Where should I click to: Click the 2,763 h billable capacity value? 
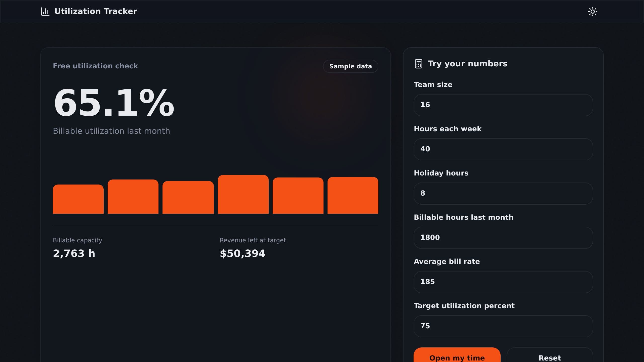(x=74, y=253)
